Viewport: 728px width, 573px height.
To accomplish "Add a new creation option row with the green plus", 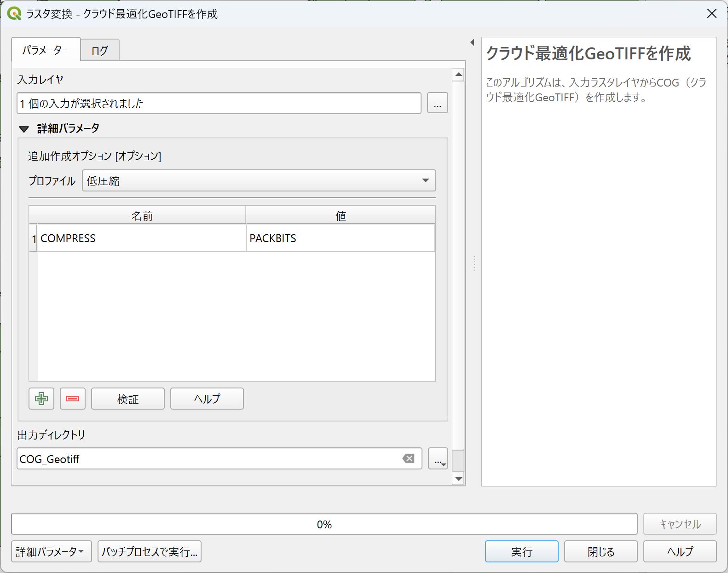I will pyautogui.click(x=41, y=399).
